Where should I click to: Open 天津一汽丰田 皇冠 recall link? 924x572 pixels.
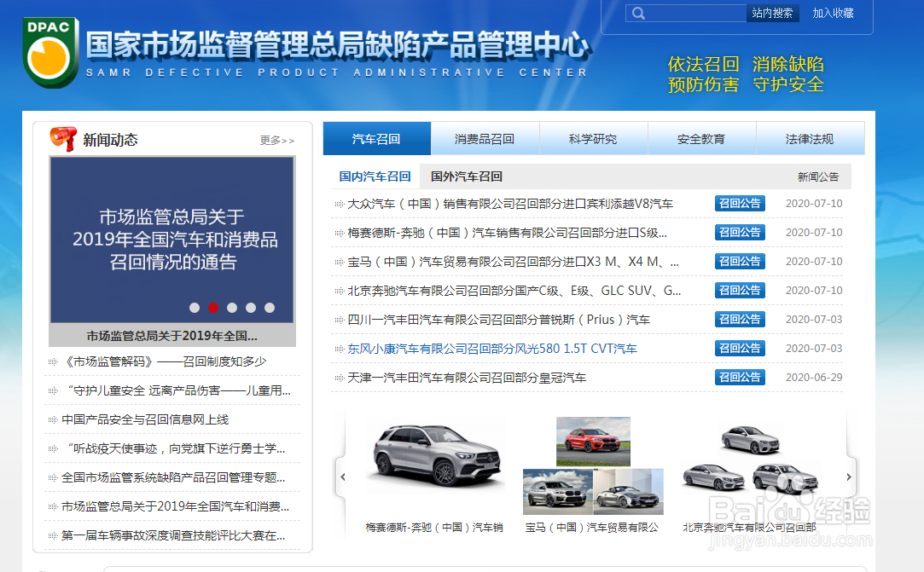[x=467, y=378]
